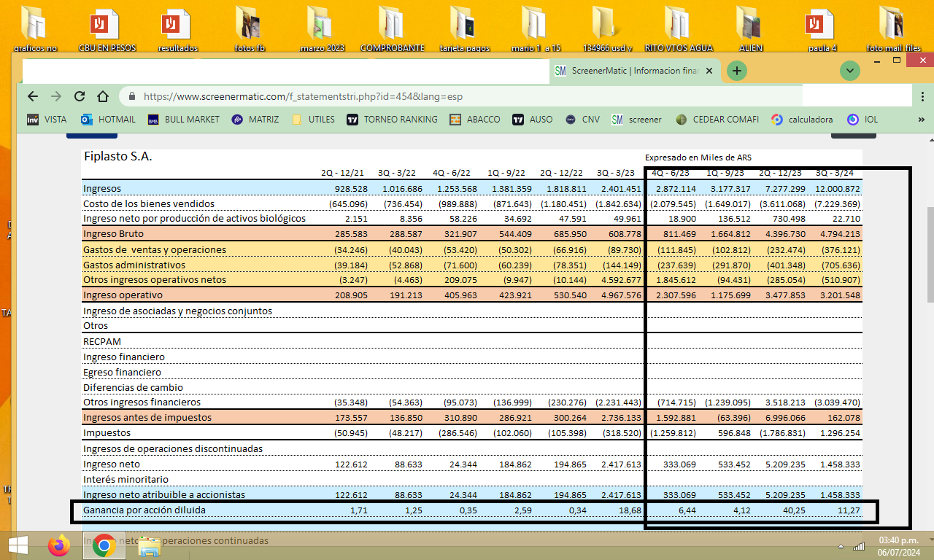Open the Windows Start menu

[x=18, y=545]
